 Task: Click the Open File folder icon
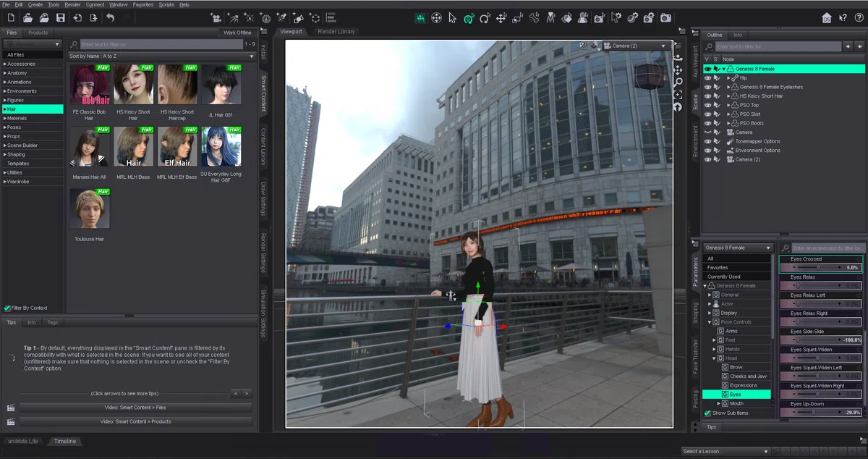tap(27, 17)
